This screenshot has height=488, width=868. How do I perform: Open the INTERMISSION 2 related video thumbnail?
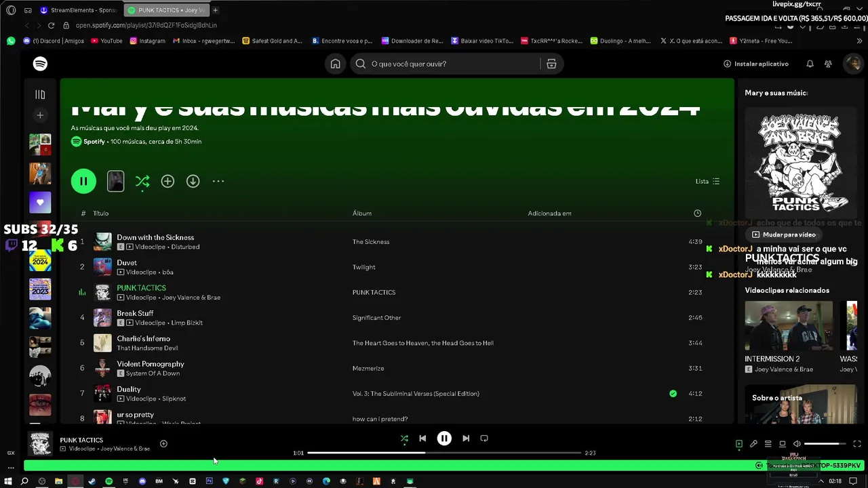(x=789, y=325)
